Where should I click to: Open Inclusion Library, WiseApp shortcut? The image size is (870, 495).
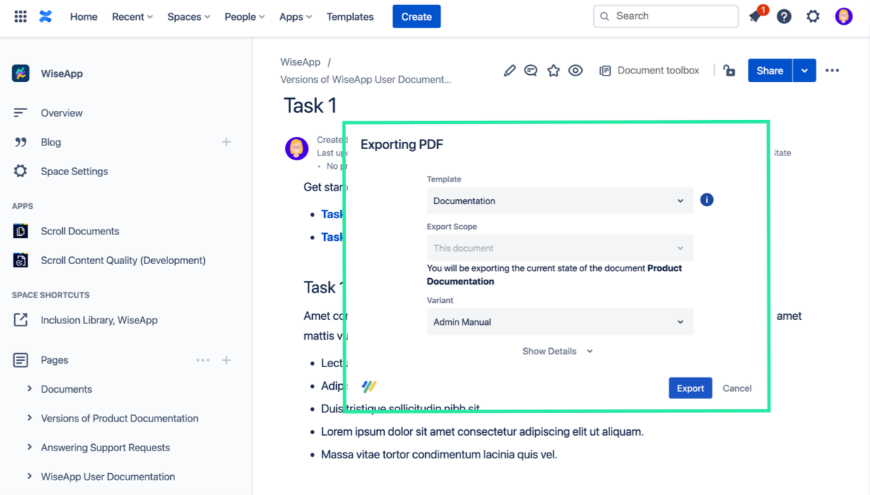click(99, 320)
